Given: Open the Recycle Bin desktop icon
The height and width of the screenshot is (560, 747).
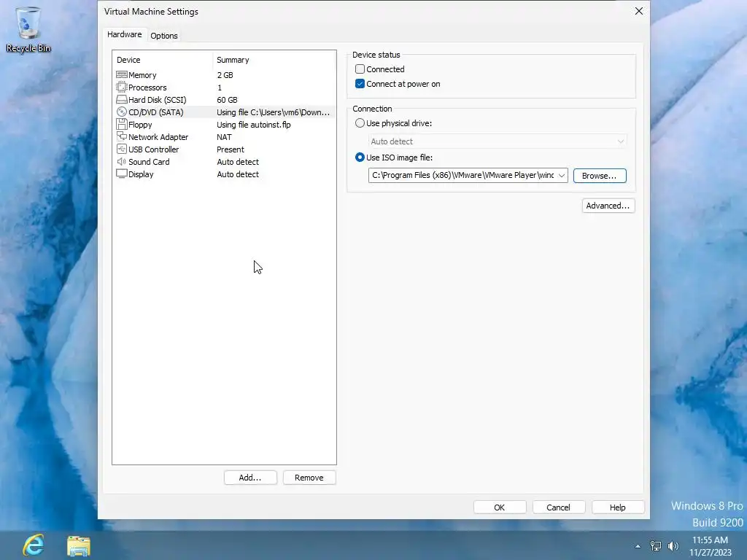Looking at the screenshot, I should click(28, 28).
